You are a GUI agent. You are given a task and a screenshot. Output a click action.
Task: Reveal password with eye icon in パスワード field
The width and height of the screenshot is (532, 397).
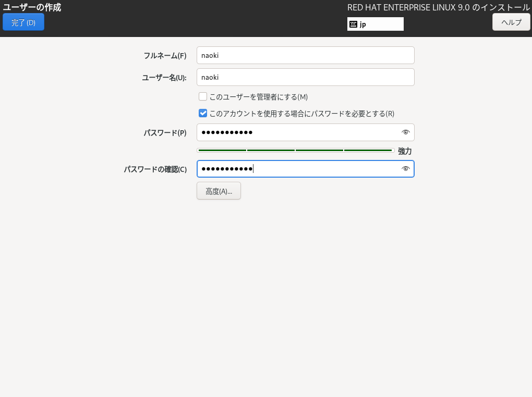405,132
